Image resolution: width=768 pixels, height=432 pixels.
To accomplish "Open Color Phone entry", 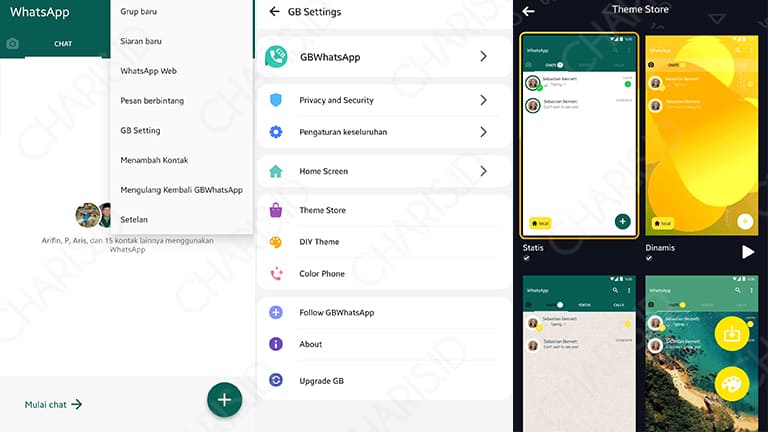I will click(x=384, y=273).
